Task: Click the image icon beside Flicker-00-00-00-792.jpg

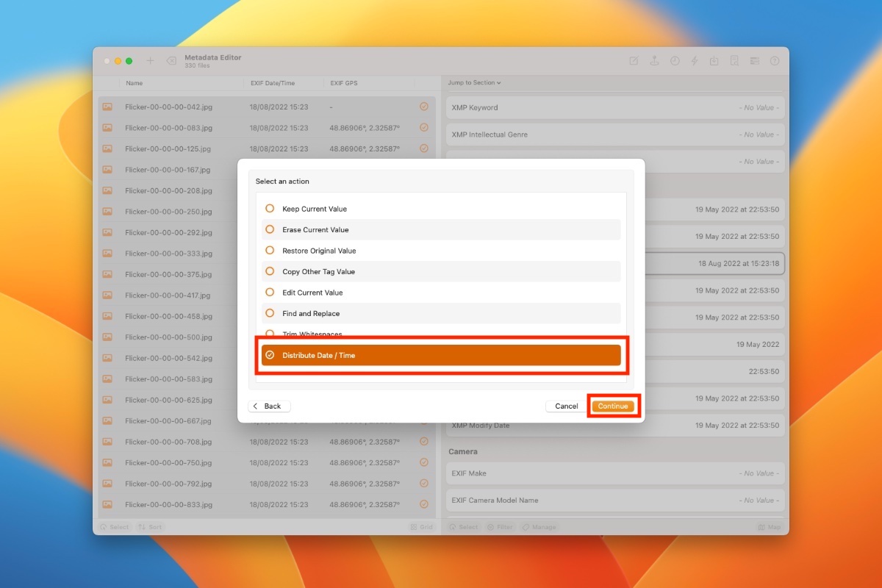Action: click(107, 484)
